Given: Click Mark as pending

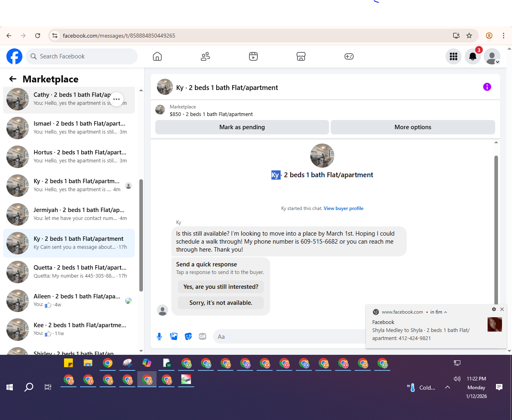Looking at the screenshot, I should click(x=242, y=127).
